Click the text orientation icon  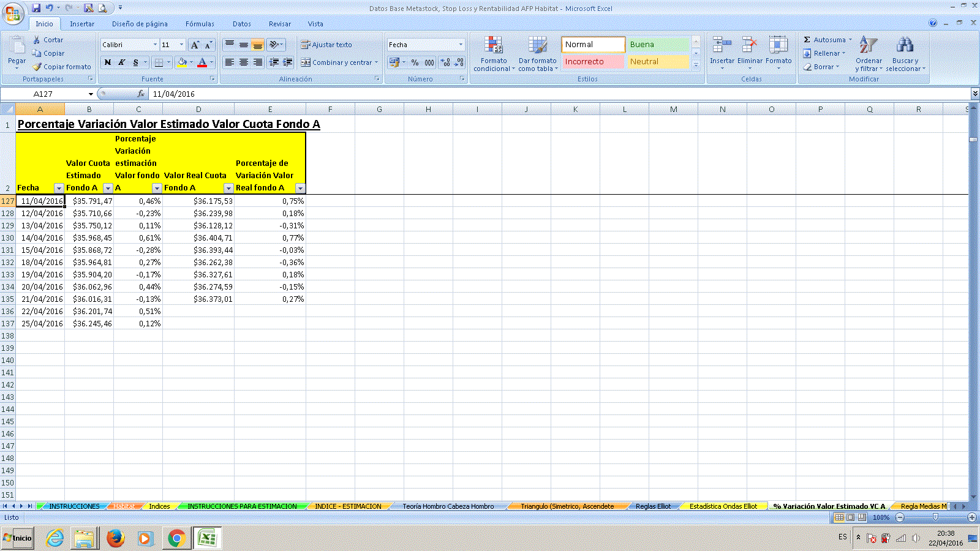(276, 45)
